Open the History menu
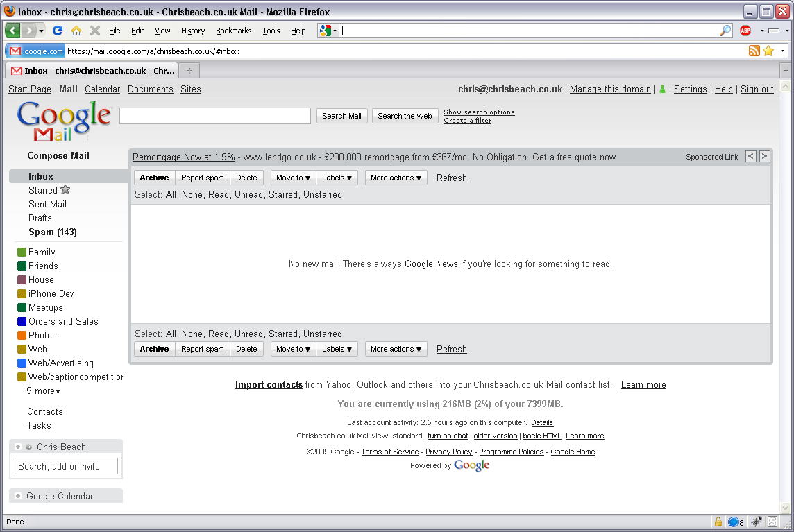The height and width of the screenshot is (532, 794). [x=193, y=31]
